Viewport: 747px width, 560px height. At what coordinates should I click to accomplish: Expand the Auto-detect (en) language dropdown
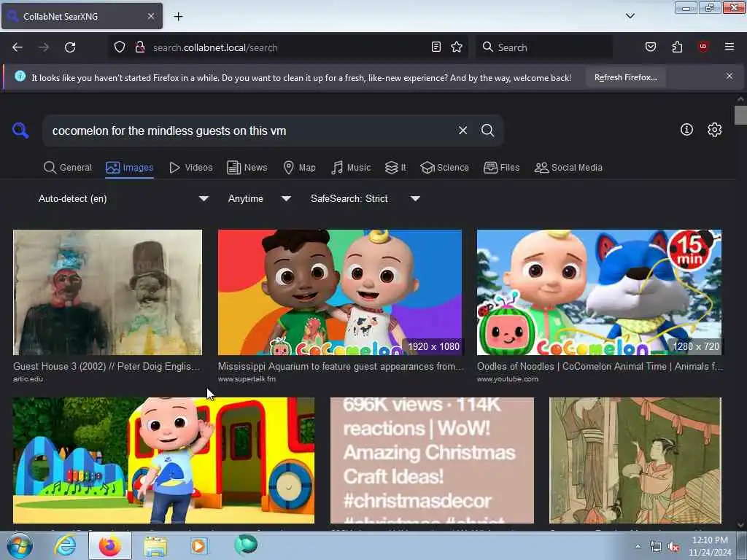[x=123, y=198]
